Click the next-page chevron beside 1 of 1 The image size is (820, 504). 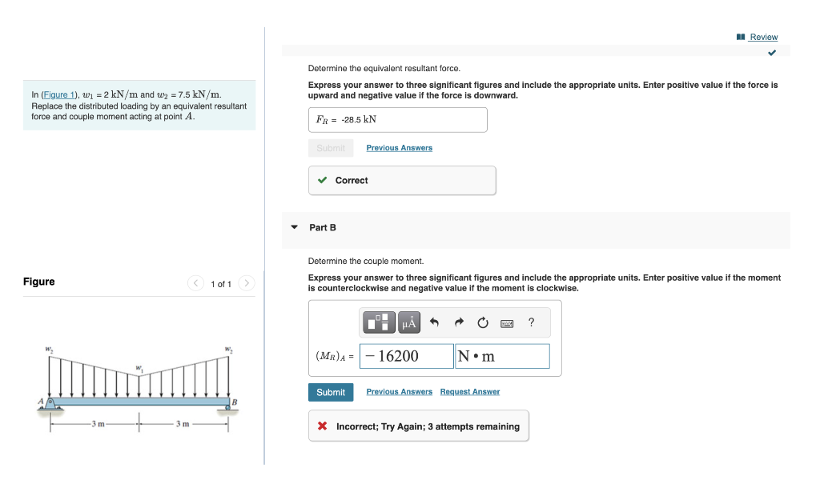click(x=246, y=282)
